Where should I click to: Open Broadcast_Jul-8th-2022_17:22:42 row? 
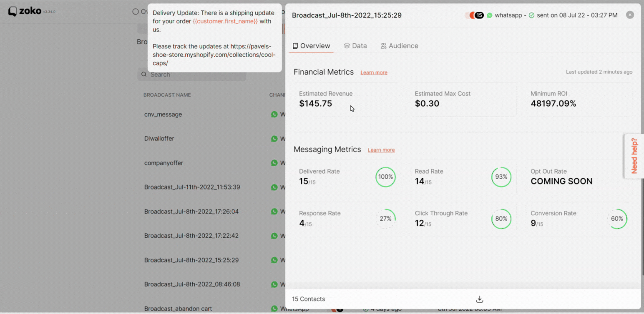click(x=191, y=236)
